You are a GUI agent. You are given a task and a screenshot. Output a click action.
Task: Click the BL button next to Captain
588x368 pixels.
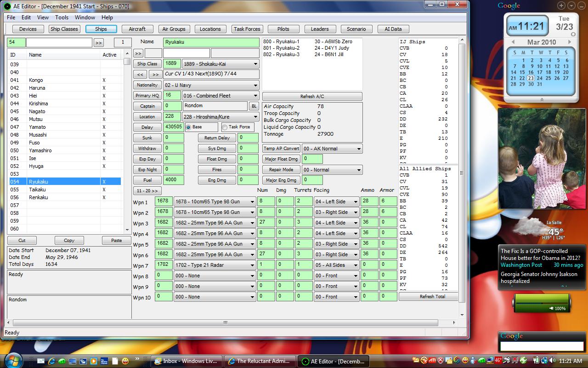[254, 106]
